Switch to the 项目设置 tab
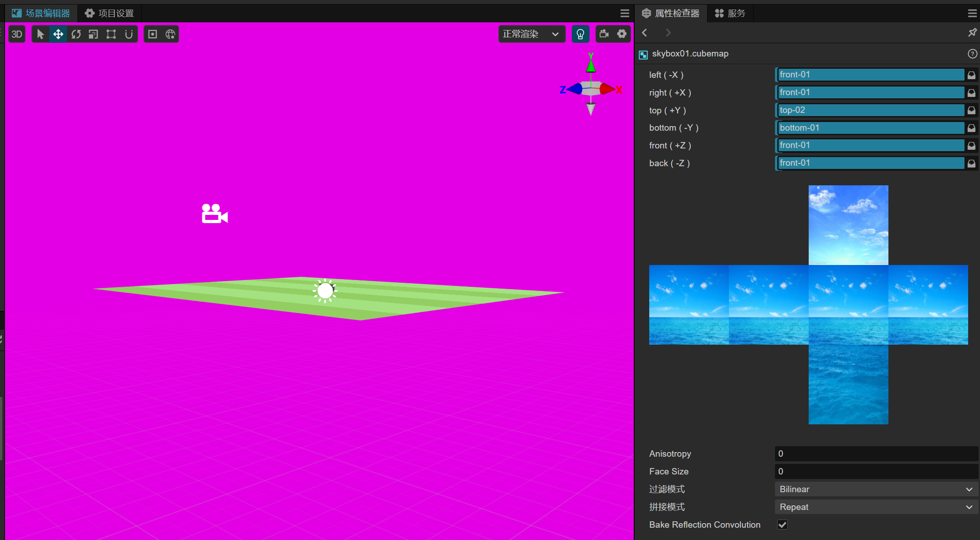The image size is (980, 540). coord(109,13)
